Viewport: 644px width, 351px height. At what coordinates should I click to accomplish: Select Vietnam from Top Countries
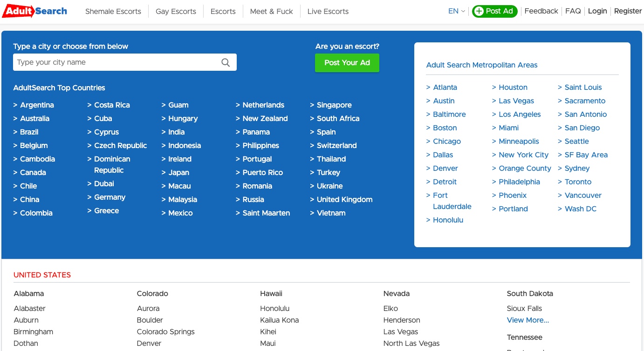click(x=331, y=213)
